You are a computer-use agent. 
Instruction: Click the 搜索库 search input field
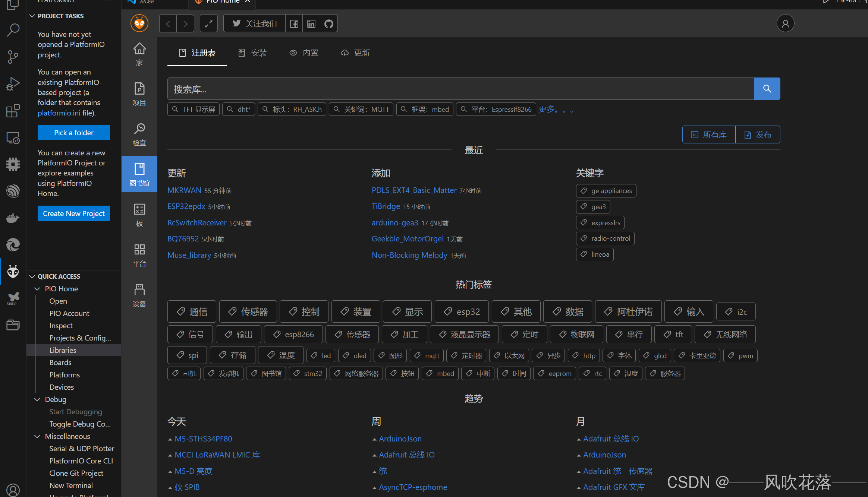(x=460, y=89)
